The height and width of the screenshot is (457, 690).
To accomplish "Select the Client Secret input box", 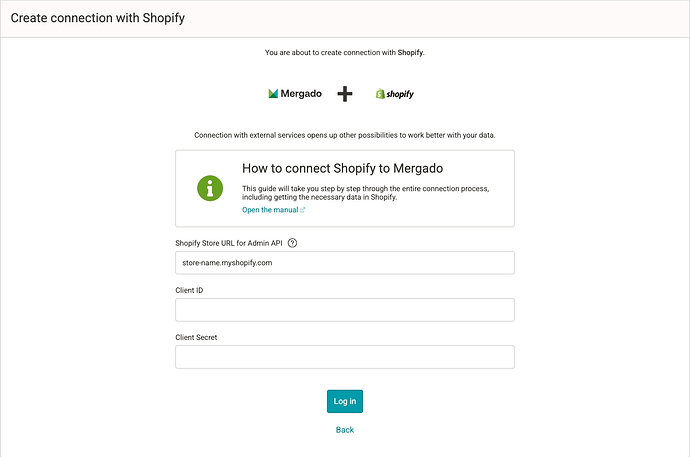I will coord(344,357).
